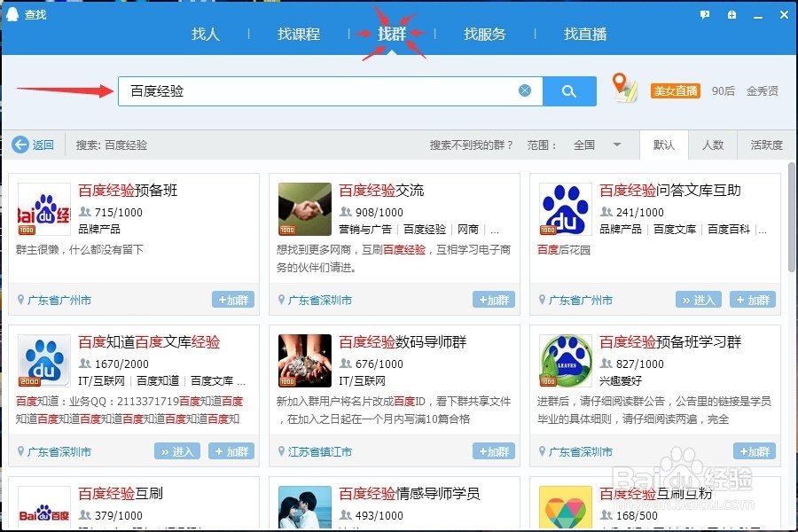Viewport: 798px width, 532px height.
Task: Open 百度经验预备班学习群 avatar
Action: [566, 361]
